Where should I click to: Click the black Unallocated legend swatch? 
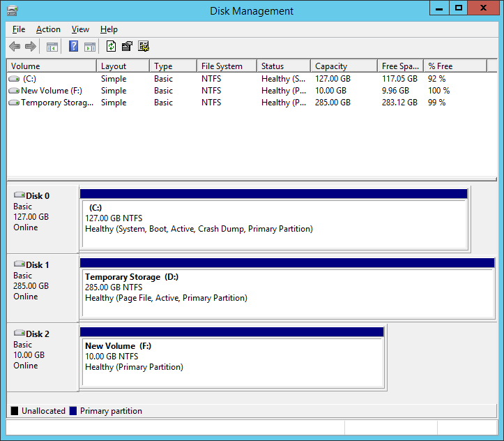pyautogui.click(x=15, y=411)
